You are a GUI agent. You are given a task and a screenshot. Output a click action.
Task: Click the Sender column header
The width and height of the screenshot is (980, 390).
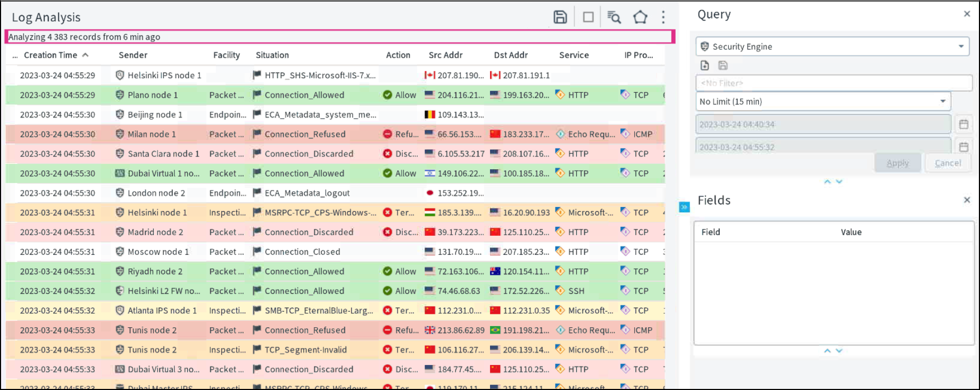point(133,55)
